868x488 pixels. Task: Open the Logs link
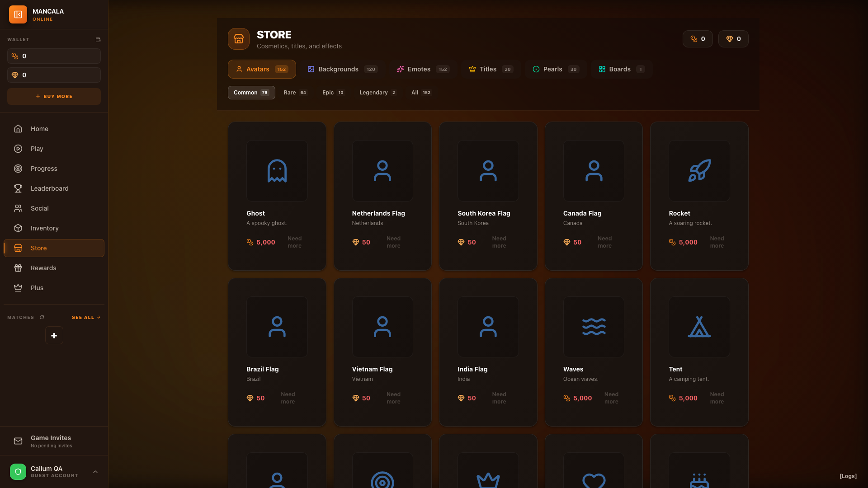848,476
